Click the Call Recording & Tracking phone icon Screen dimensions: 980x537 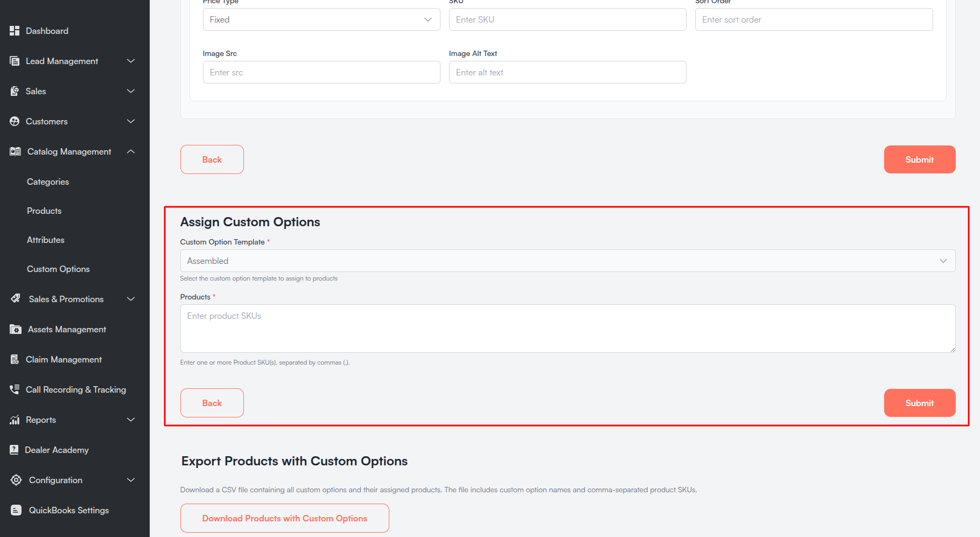coord(15,389)
